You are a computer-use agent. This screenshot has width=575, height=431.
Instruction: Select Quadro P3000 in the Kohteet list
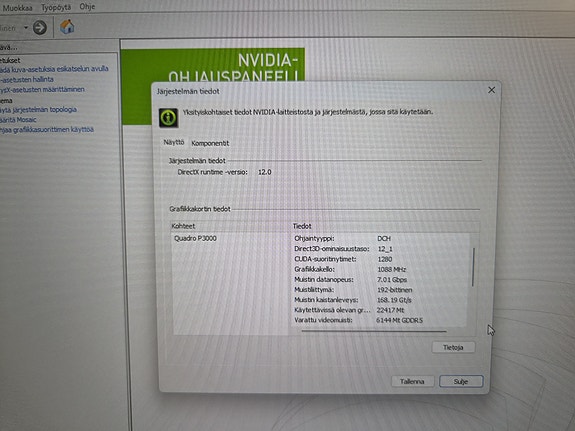point(195,238)
